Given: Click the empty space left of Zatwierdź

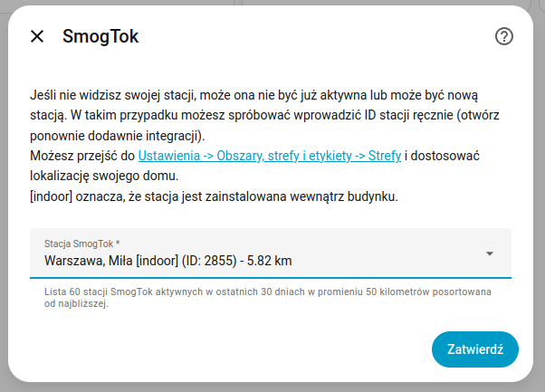Looking at the screenshot, I should (x=226, y=349).
